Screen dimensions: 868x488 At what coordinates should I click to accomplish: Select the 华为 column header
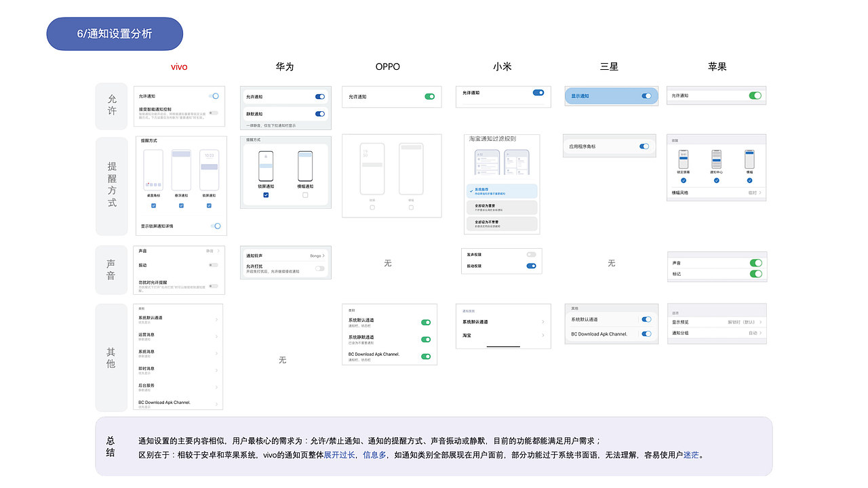pos(285,66)
